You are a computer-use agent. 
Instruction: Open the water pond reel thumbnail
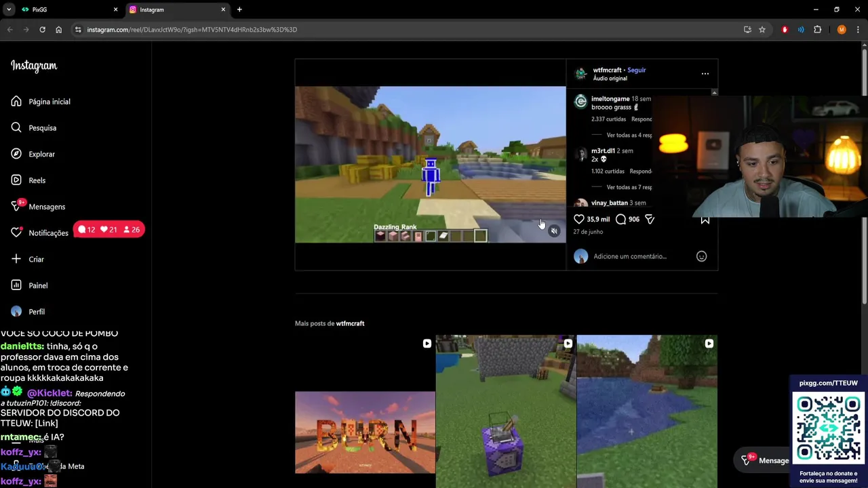[x=647, y=411]
